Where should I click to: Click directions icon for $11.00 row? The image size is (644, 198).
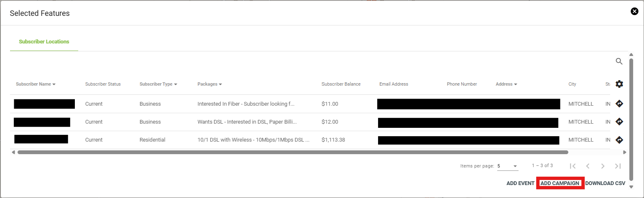(619, 104)
